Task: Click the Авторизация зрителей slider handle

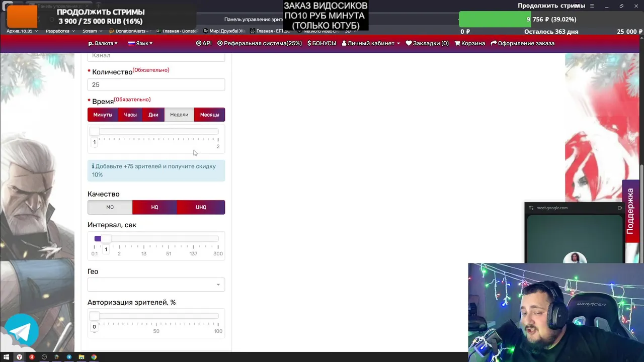Action: (94, 316)
